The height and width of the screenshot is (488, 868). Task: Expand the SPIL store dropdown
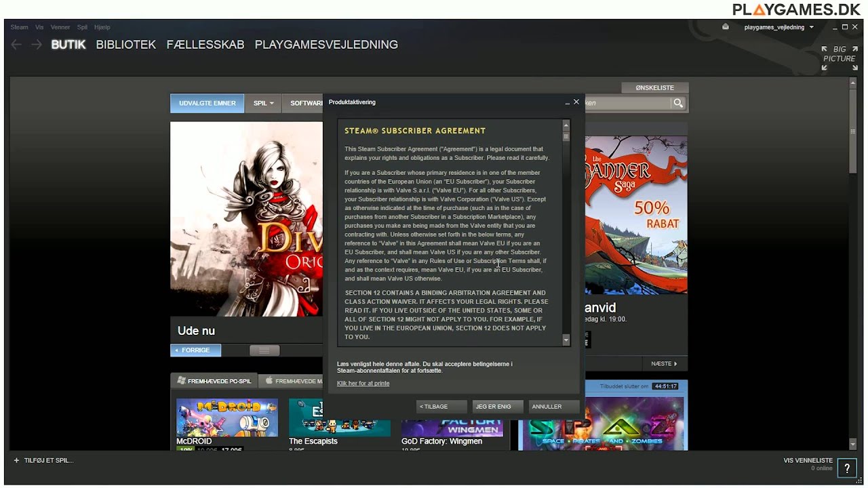pos(263,103)
